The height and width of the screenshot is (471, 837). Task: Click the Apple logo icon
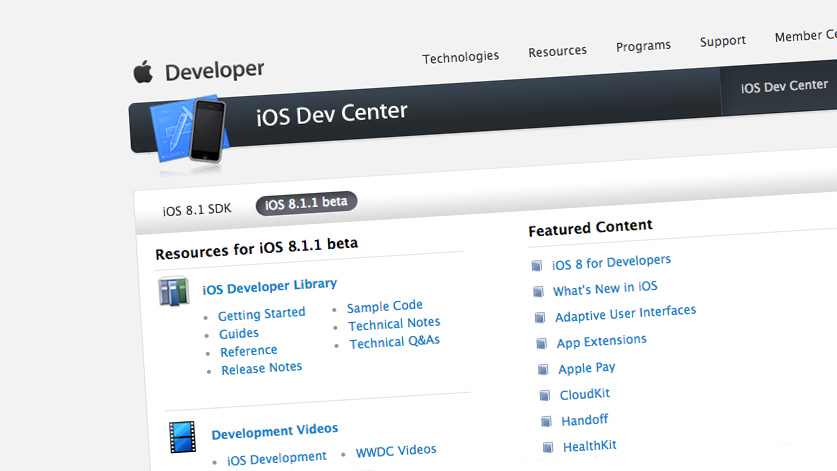point(143,72)
